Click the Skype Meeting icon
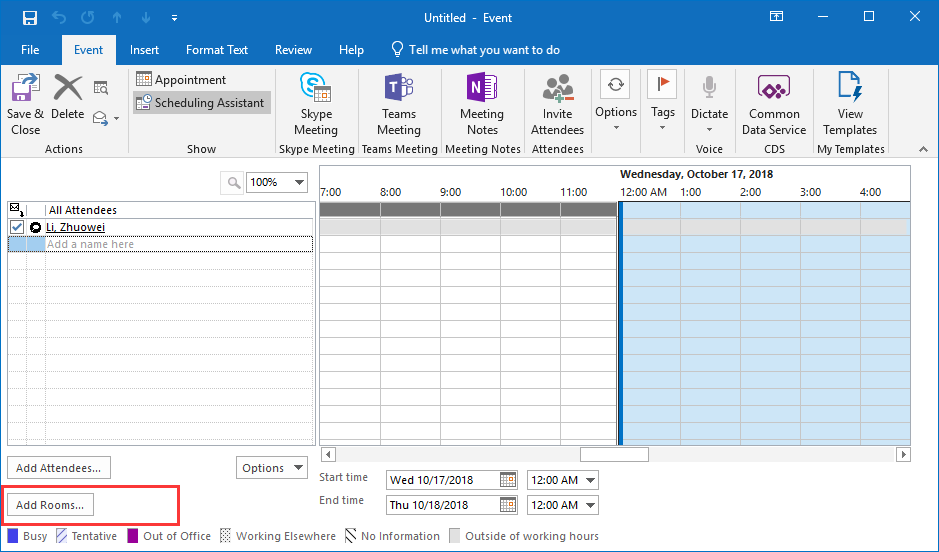This screenshot has width=939, height=552. tap(316, 87)
